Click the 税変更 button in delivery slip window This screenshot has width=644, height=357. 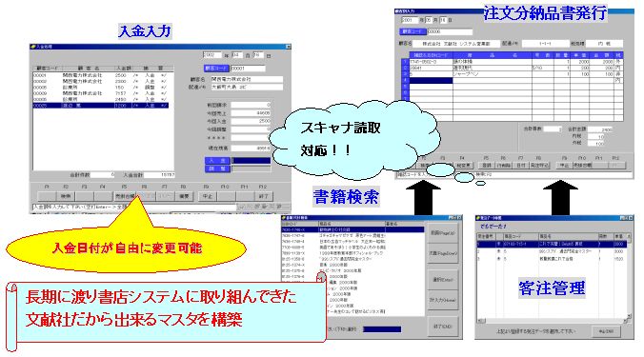pyautogui.click(x=463, y=166)
